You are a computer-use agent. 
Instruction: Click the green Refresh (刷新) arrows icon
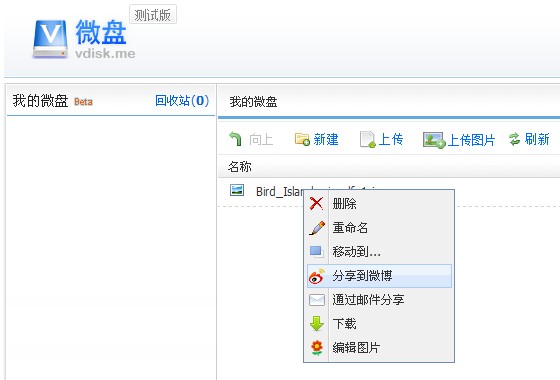(514, 139)
